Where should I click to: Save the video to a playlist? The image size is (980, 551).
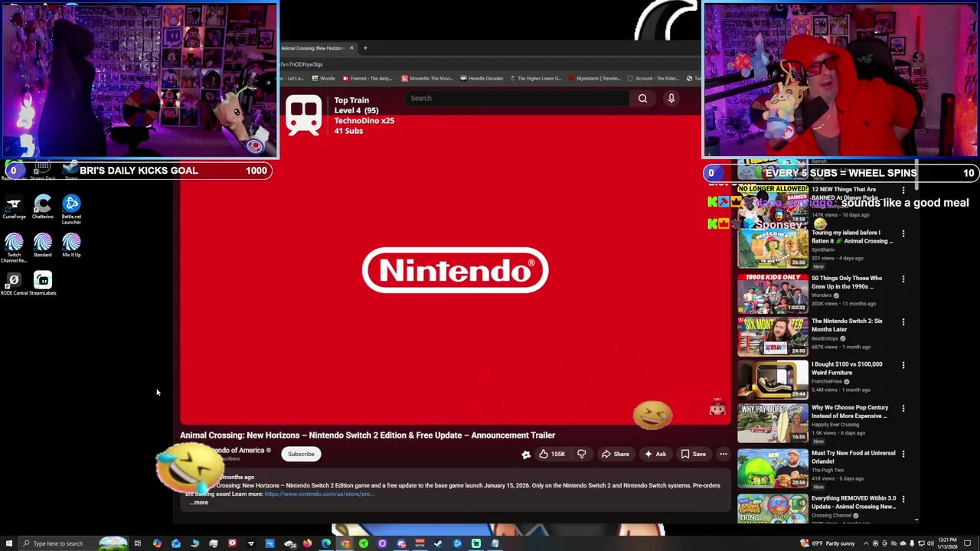[694, 454]
